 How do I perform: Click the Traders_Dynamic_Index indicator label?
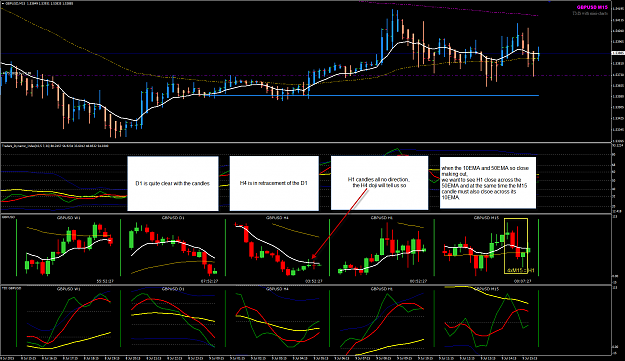coord(55,146)
